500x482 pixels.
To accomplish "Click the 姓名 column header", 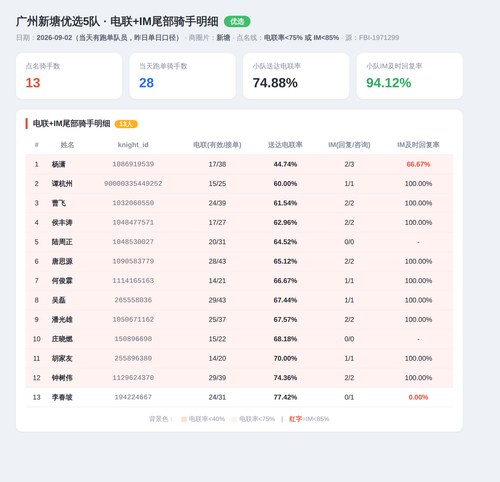I will (67, 145).
